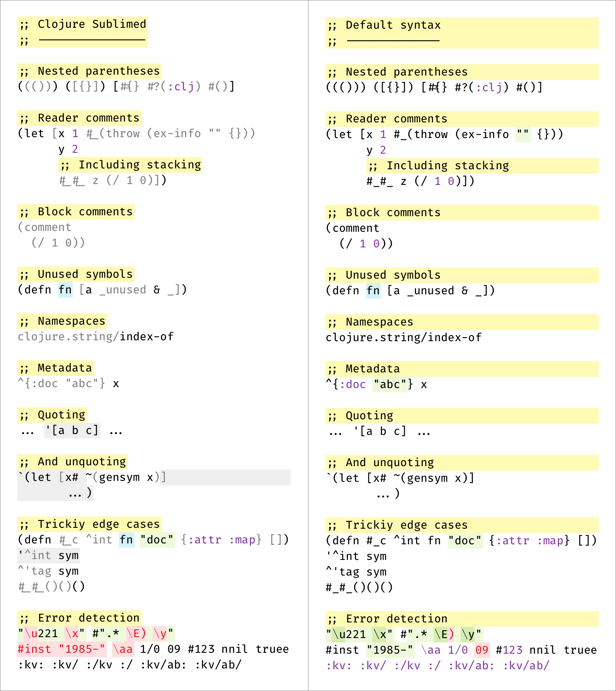Select ';; Error detection' in Clojure Sublimed pane
616x691 pixels.
point(79,618)
